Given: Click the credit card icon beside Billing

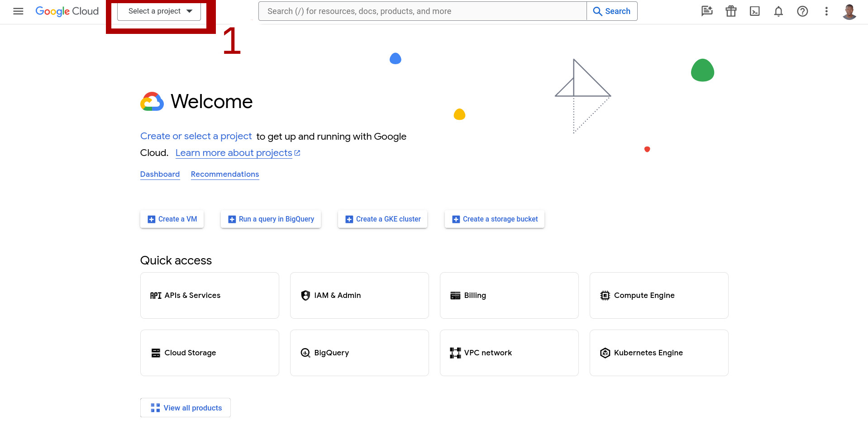Looking at the screenshot, I should [x=455, y=296].
